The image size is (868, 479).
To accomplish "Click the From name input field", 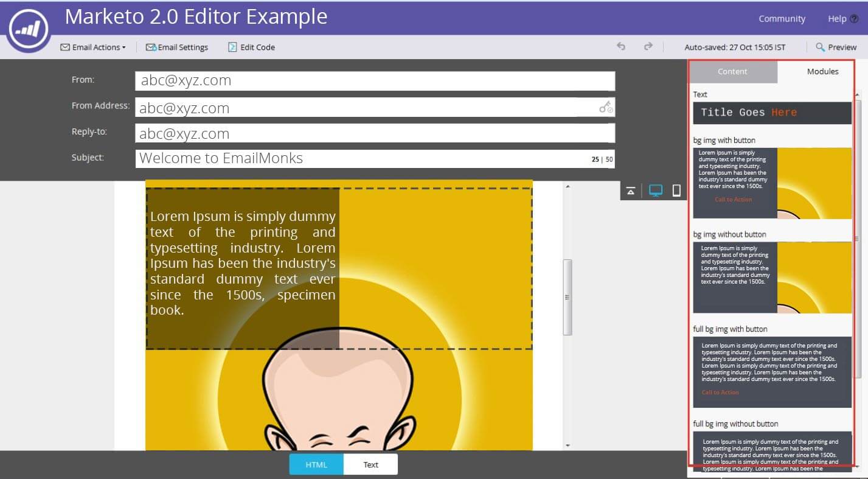I will [x=375, y=80].
